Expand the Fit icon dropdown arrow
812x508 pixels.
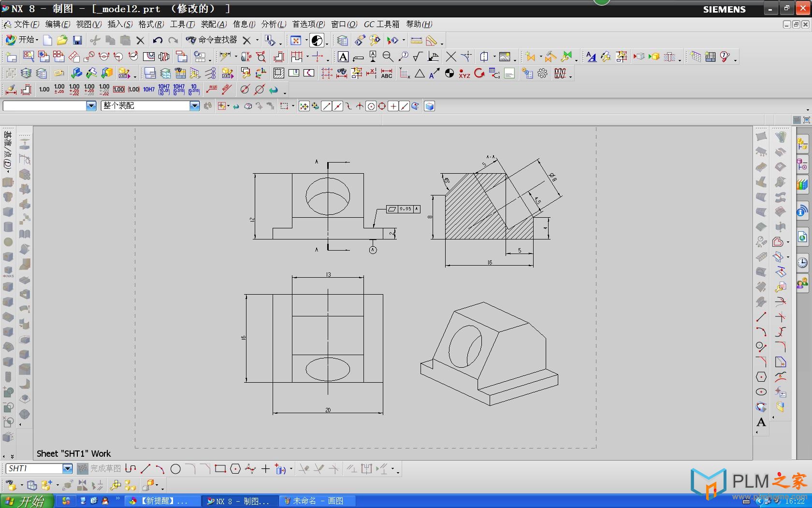pos(306,41)
